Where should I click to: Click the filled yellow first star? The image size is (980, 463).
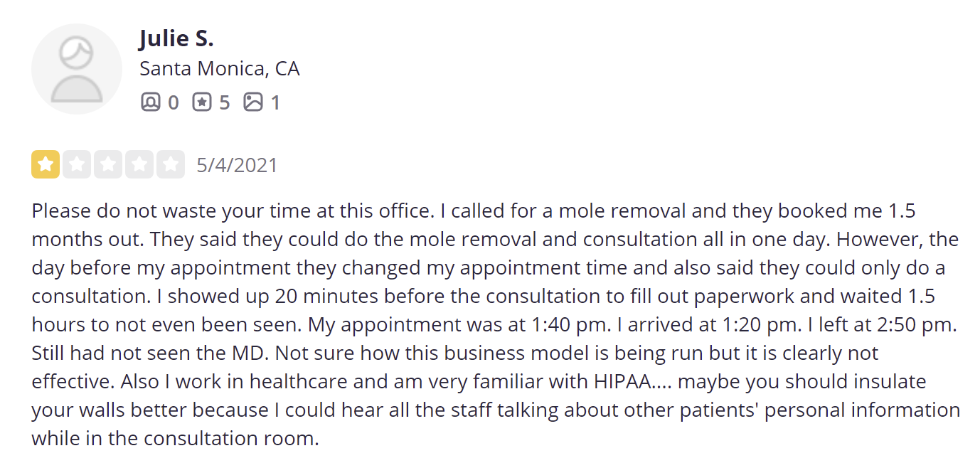coord(46,164)
